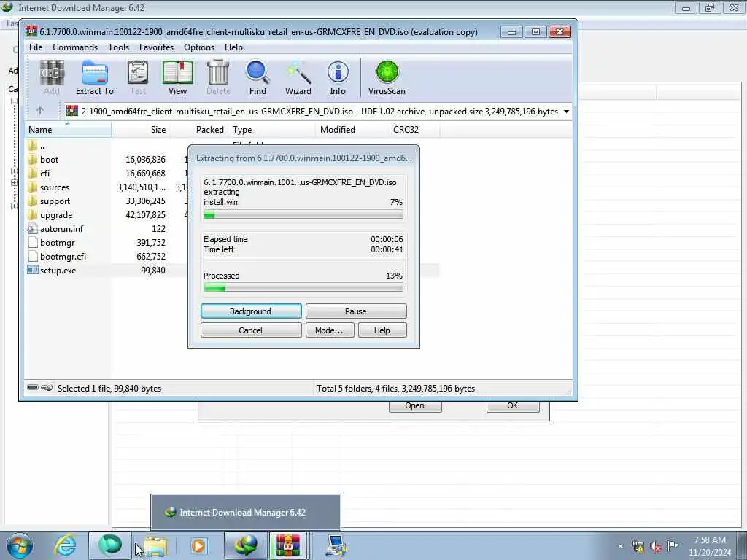This screenshot has height=560, width=747.
Task: Click the Processed total progress bar
Action: [303, 287]
